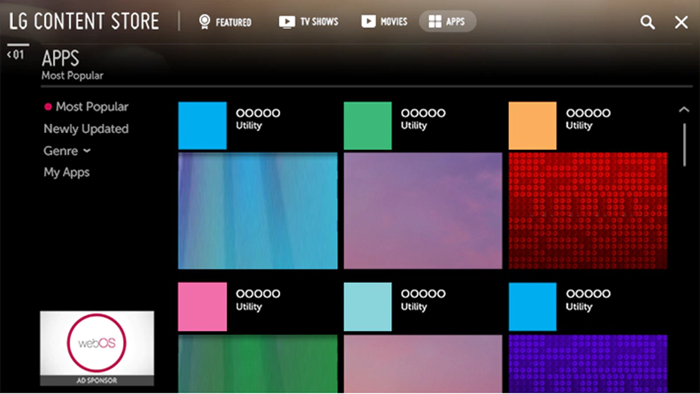
Task: Click the TV Shows screen icon
Action: coord(287,21)
